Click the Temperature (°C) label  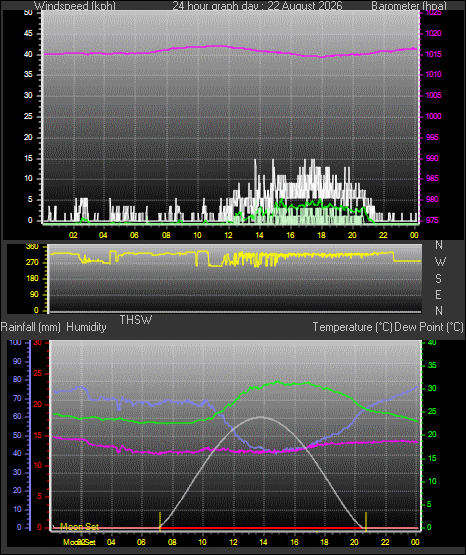(x=352, y=327)
